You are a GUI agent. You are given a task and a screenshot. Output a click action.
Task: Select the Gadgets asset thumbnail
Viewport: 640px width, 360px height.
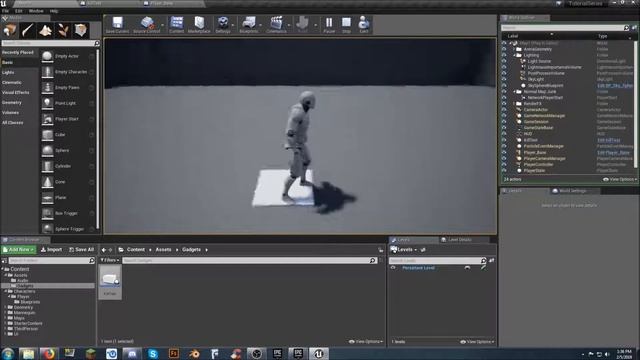pos(110,282)
